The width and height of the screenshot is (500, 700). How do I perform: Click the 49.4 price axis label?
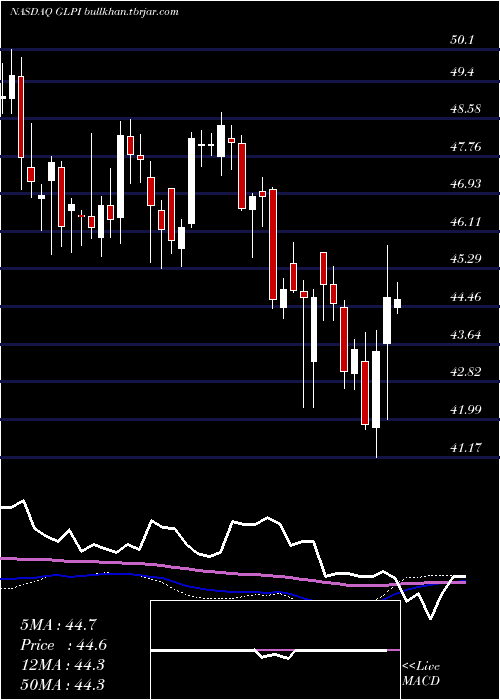coord(462,72)
